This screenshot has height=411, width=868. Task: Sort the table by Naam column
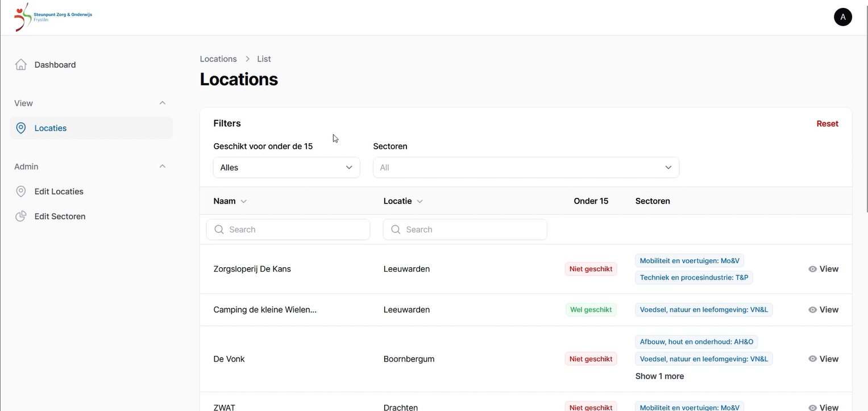230,201
